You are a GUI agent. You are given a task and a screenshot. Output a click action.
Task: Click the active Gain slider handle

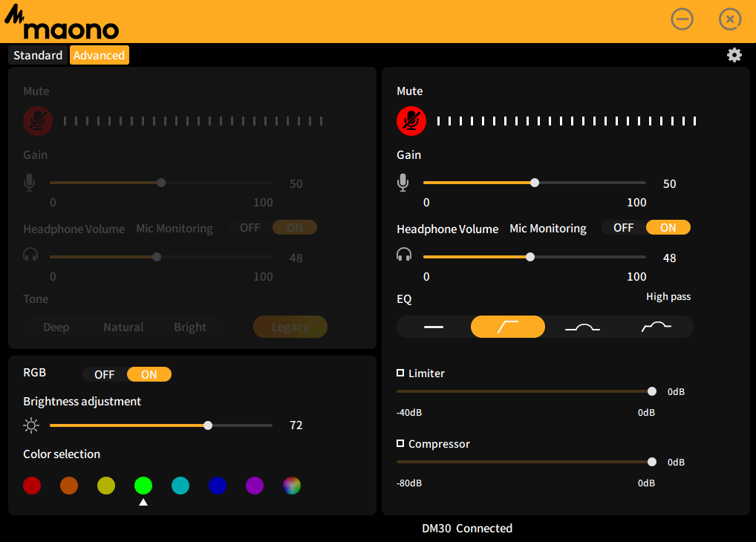(x=535, y=183)
